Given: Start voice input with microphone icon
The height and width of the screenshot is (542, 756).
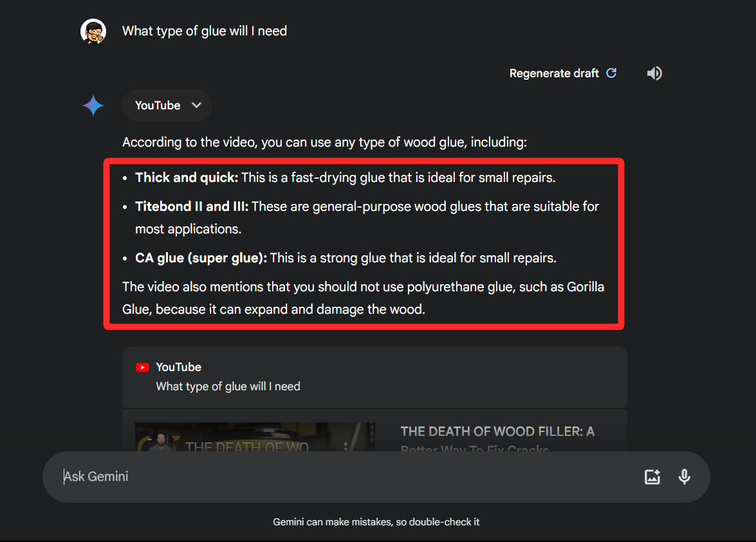Looking at the screenshot, I should (684, 477).
